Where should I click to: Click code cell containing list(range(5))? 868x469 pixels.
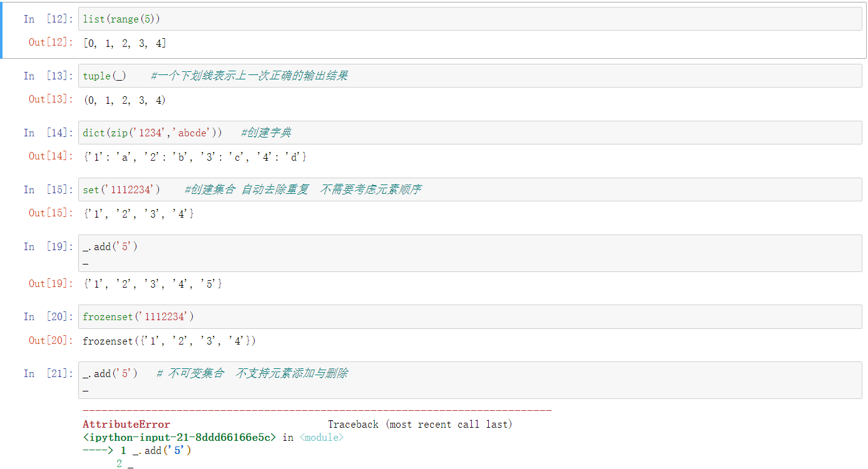[x=470, y=19]
